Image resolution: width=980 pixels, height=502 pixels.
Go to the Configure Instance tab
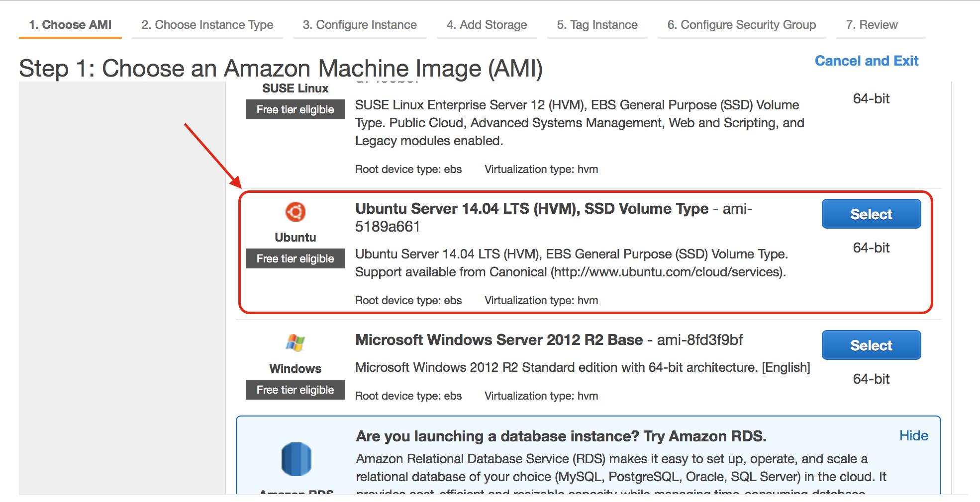tap(359, 25)
